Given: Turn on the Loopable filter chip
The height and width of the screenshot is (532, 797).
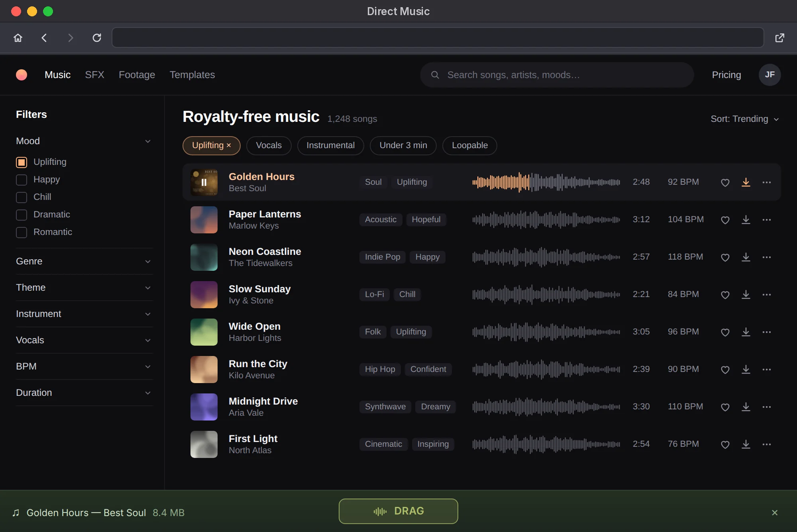Looking at the screenshot, I should pyautogui.click(x=469, y=145).
